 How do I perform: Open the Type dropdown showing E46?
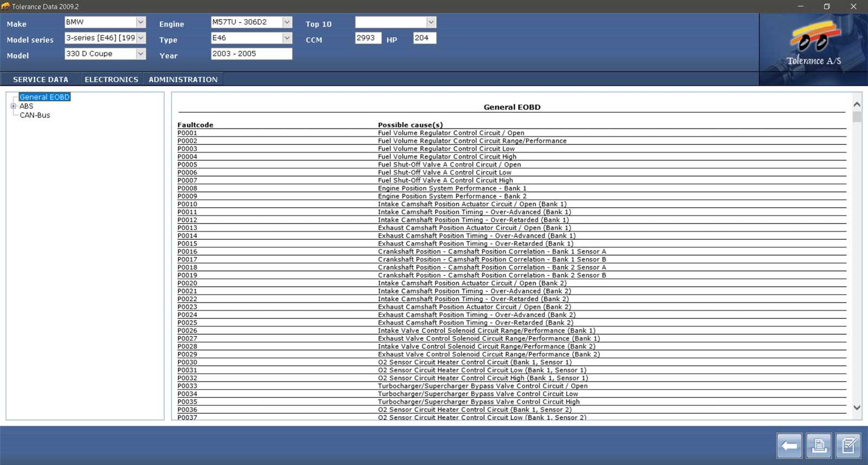coord(287,38)
